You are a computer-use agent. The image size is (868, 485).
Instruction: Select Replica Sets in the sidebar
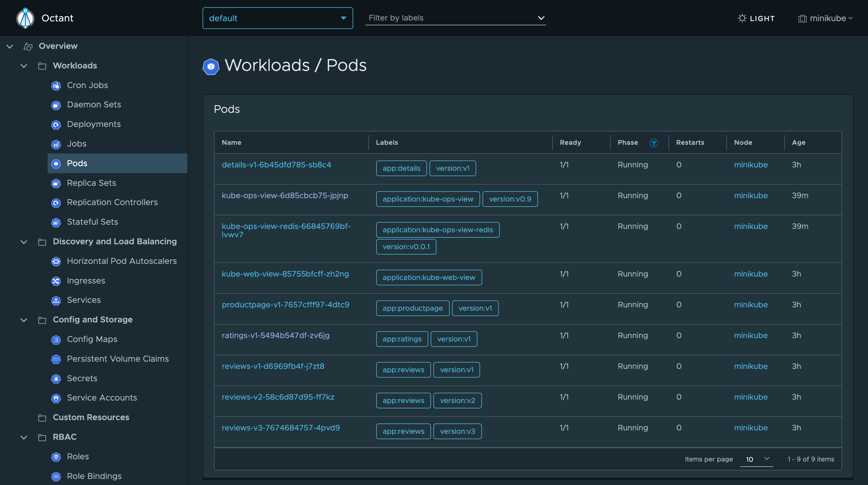[91, 183]
